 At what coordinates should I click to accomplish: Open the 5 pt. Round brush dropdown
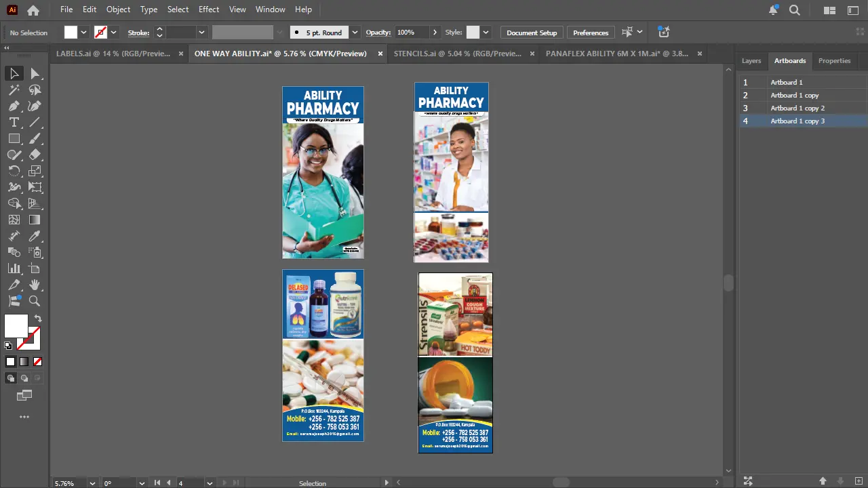pos(354,32)
